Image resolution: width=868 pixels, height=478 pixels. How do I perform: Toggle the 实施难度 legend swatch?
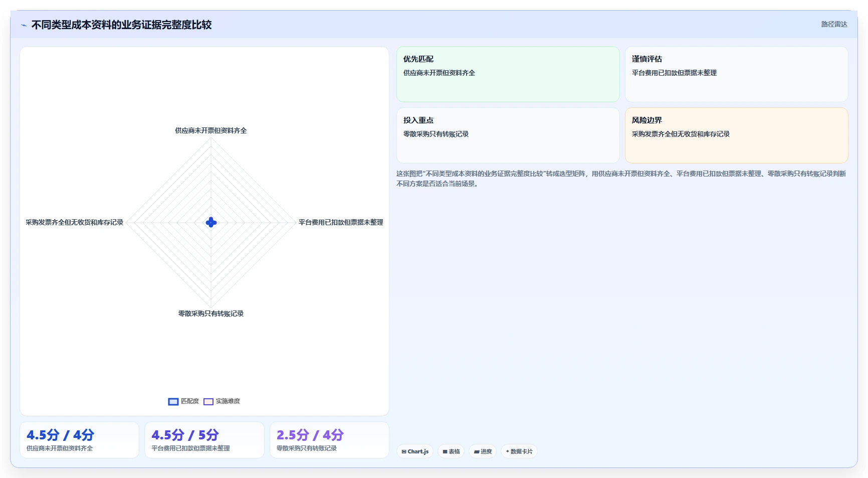coord(208,401)
